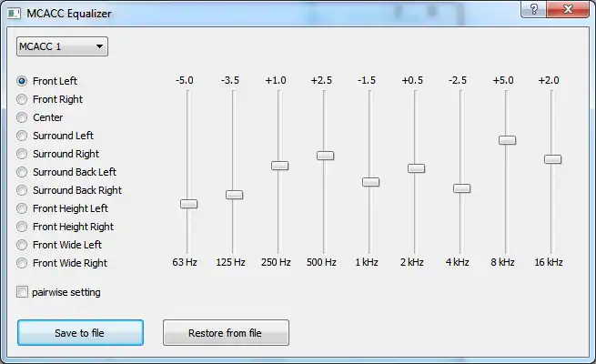
Task: Click the 16 kHz slider handle
Action: click(x=552, y=159)
